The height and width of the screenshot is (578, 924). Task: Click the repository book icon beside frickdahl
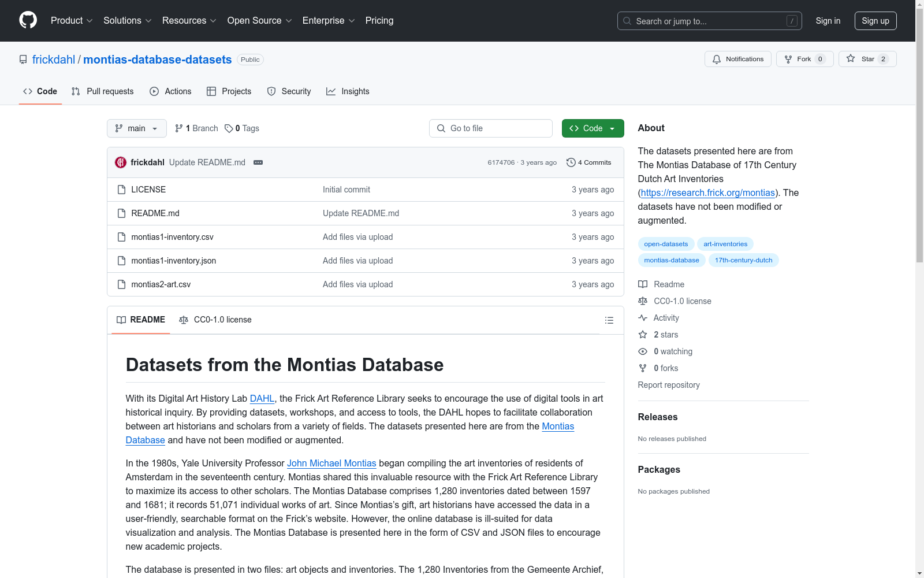coord(23,60)
